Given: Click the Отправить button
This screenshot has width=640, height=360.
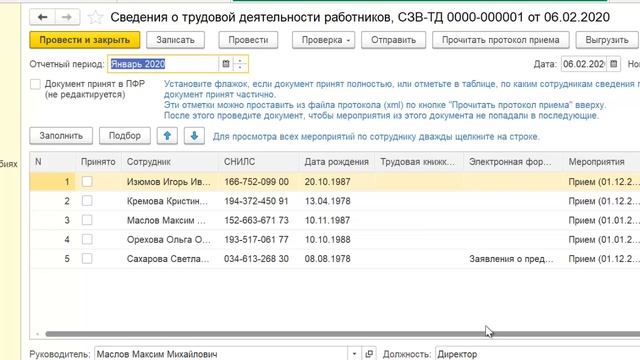Looking at the screenshot, I should (393, 40).
